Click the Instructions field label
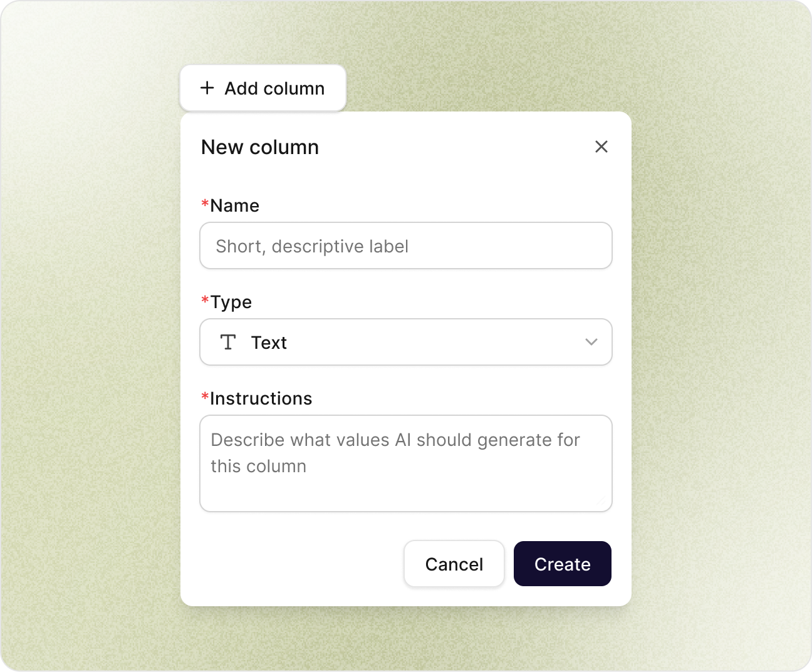The height and width of the screenshot is (672, 812). coord(261,398)
